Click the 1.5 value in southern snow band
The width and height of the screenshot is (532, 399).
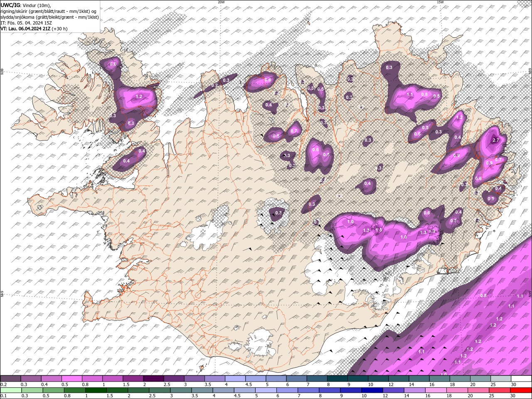point(379,230)
